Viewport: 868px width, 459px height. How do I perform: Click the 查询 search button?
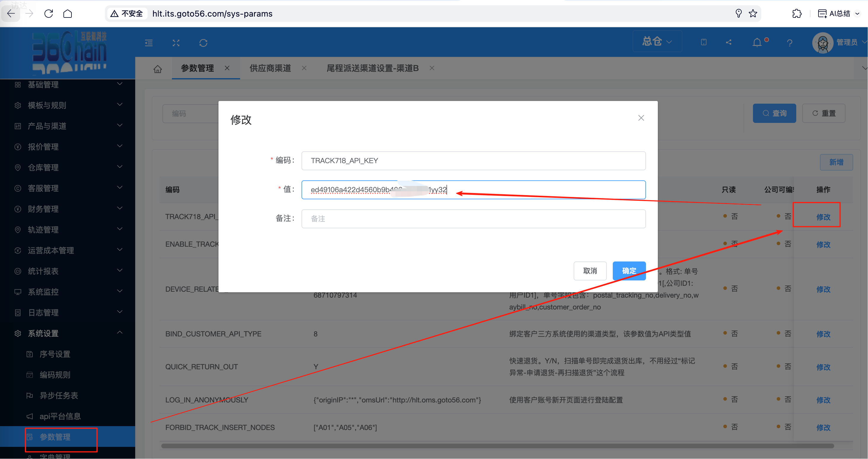pyautogui.click(x=774, y=113)
